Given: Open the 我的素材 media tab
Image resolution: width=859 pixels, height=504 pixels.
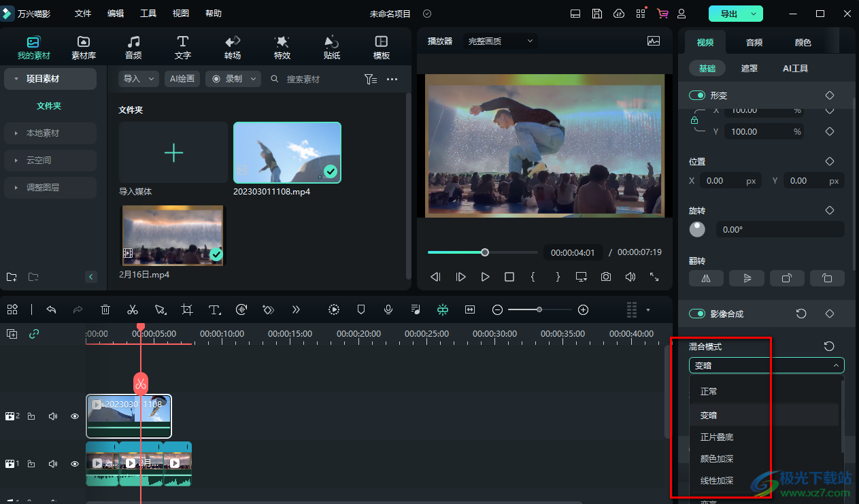Looking at the screenshot, I should (x=34, y=48).
